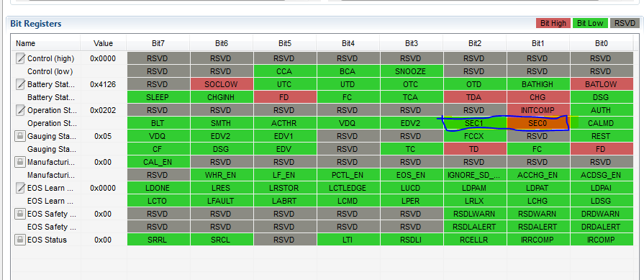
Task: Click the CALMD bit cell
Action: [x=602, y=123]
